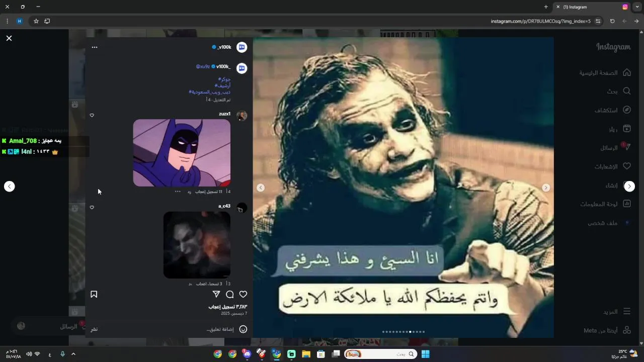Open Instagram Home in sidebar

coord(605,72)
